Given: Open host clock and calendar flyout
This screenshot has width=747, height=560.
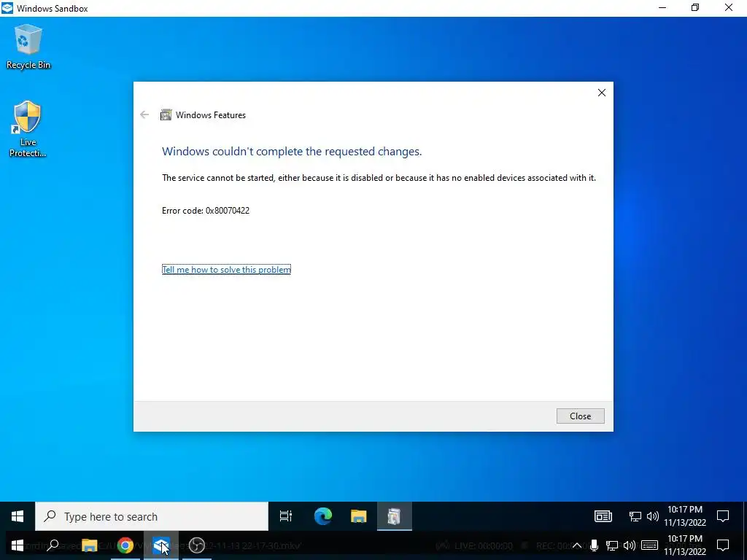Looking at the screenshot, I should point(684,545).
